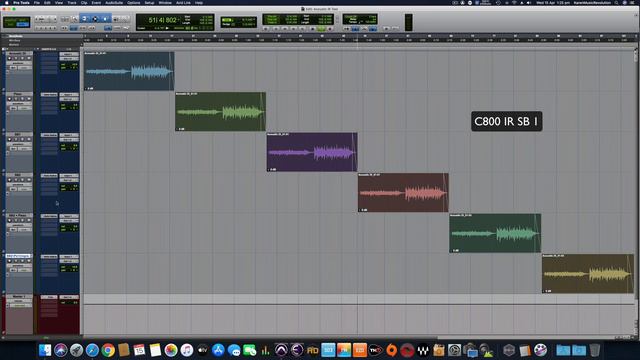Open System Preferences from the Dock

454,350
